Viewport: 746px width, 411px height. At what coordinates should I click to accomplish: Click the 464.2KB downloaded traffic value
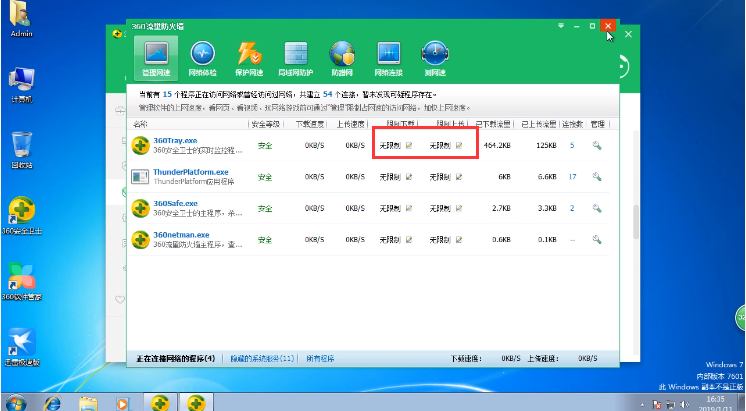pyautogui.click(x=497, y=146)
